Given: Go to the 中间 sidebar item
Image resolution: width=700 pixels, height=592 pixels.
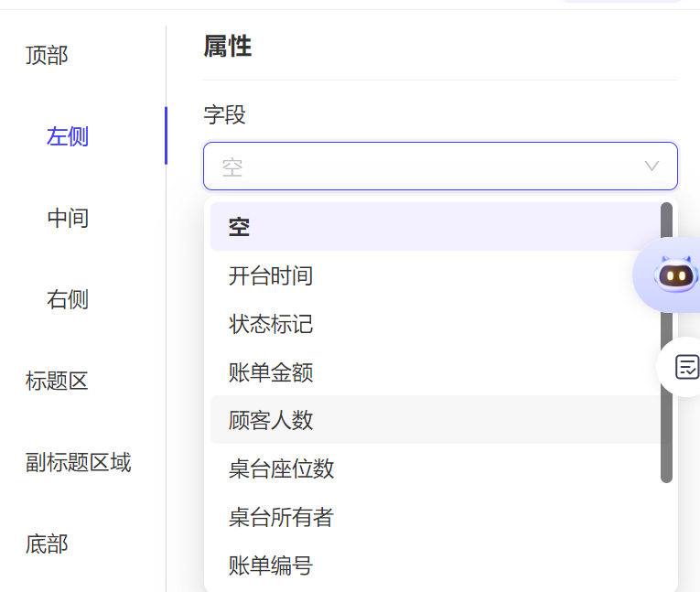Looking at the screenshot, I should click(x=68, y=218).
